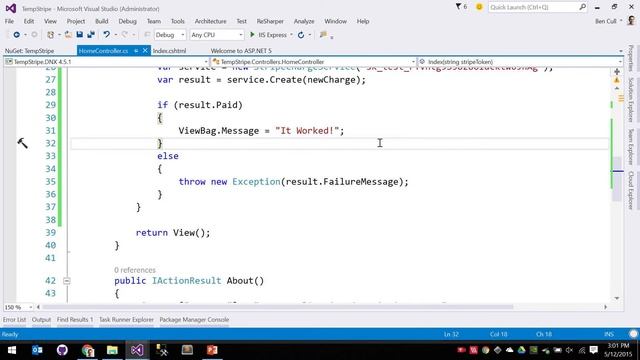Open the Team Explorer side tab
Viewport: 640px width, 360px height.
pyautogui.click(x=631, y=147)
